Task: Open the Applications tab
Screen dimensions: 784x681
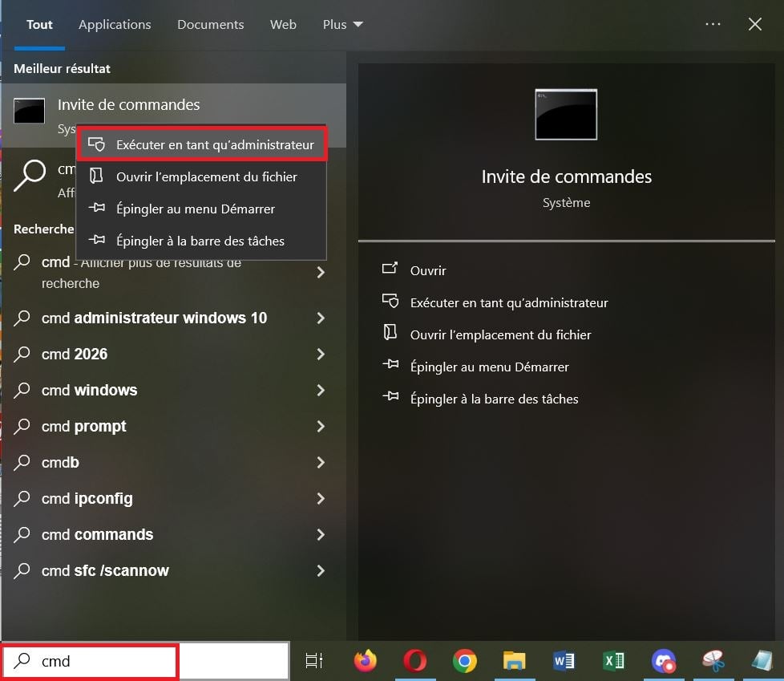Action: 115,25
